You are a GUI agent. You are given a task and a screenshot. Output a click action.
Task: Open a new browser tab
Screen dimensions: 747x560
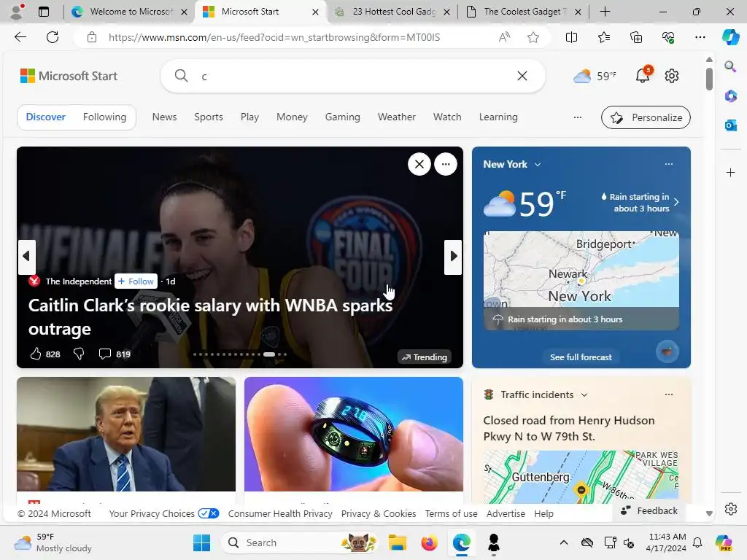point(605,12)
